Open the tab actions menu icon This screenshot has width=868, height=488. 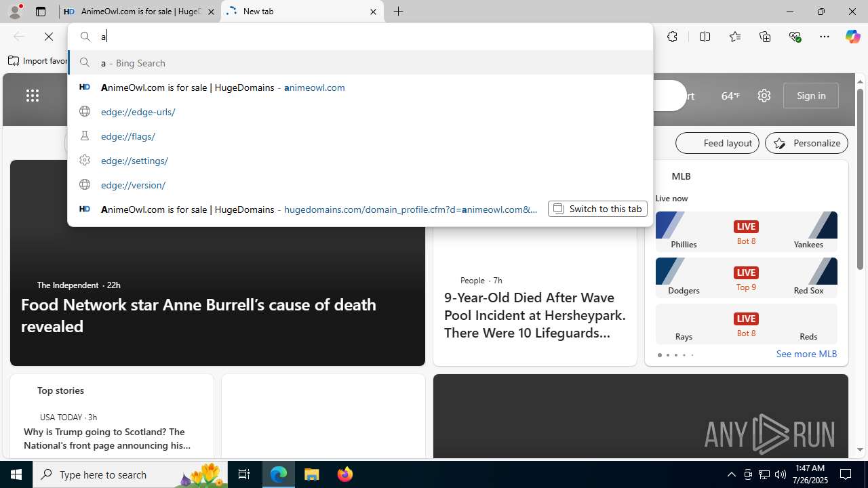[41, 12]
